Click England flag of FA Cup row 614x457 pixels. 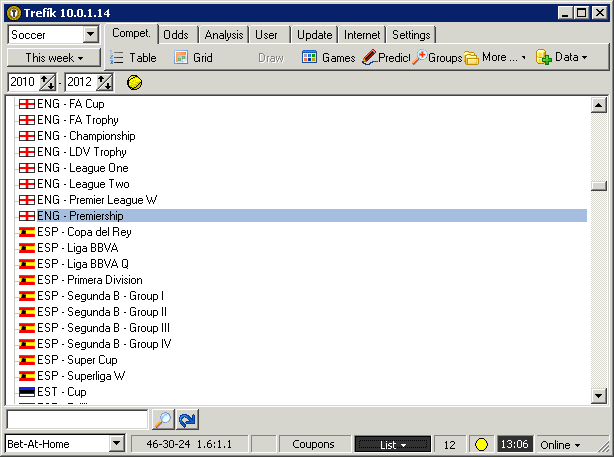click(27, 104)
